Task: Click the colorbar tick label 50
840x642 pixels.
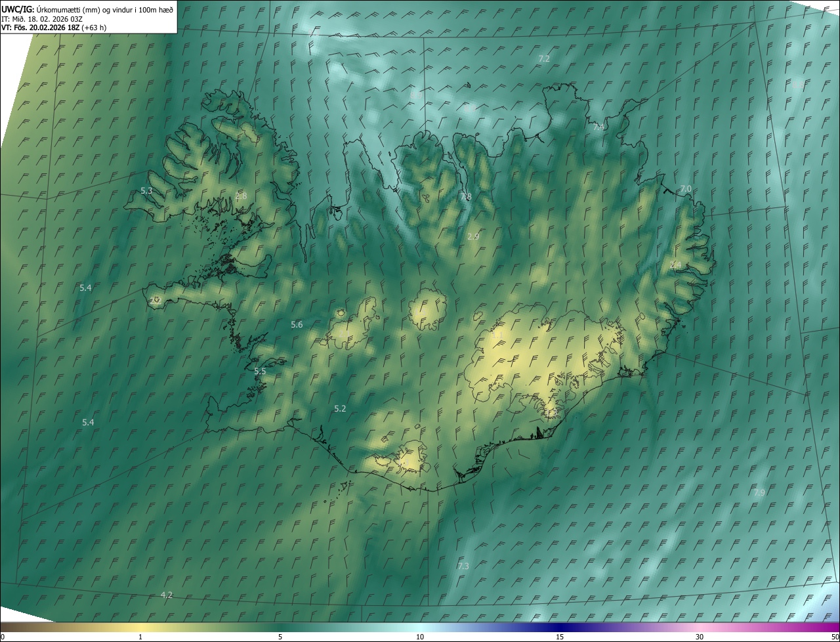Action: pyautogui.click(x=835, y=637)
